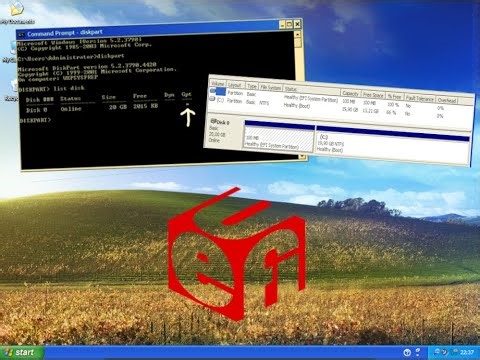Click the 'list disk' command line text
Screen dimensions: 480x360
[69, 88]
